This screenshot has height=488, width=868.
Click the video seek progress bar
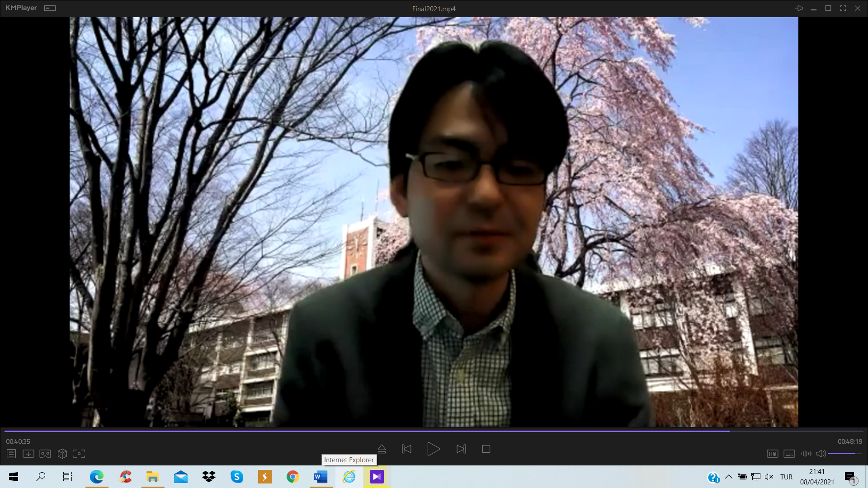pyautogui.click(x=434, y=432)
